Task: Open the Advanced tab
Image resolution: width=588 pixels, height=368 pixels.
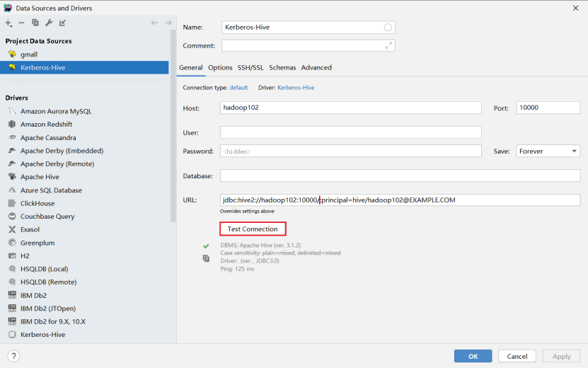Action: coord(316,67)
